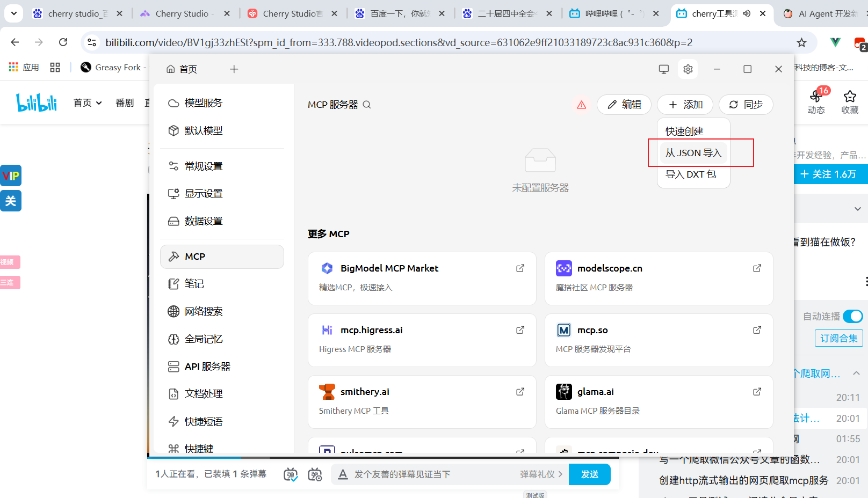The image size is (868, 498).
Task: Click the new tab plus icon beside 首页
Action: click(x=234, y=69)
